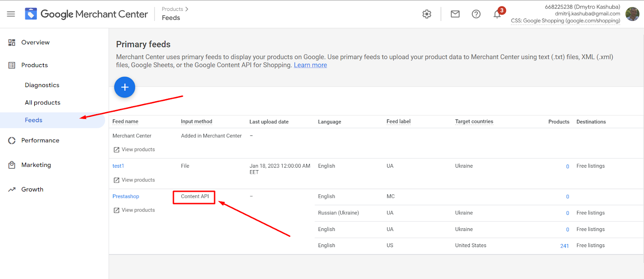644x279 pixels.
Task: Click product count 0 in test1 row
Action: click(x=568, y=167)
